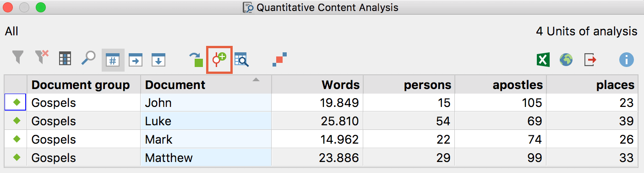
Task: Click the 4 Units of analysis label
Action: pos(587,31)
